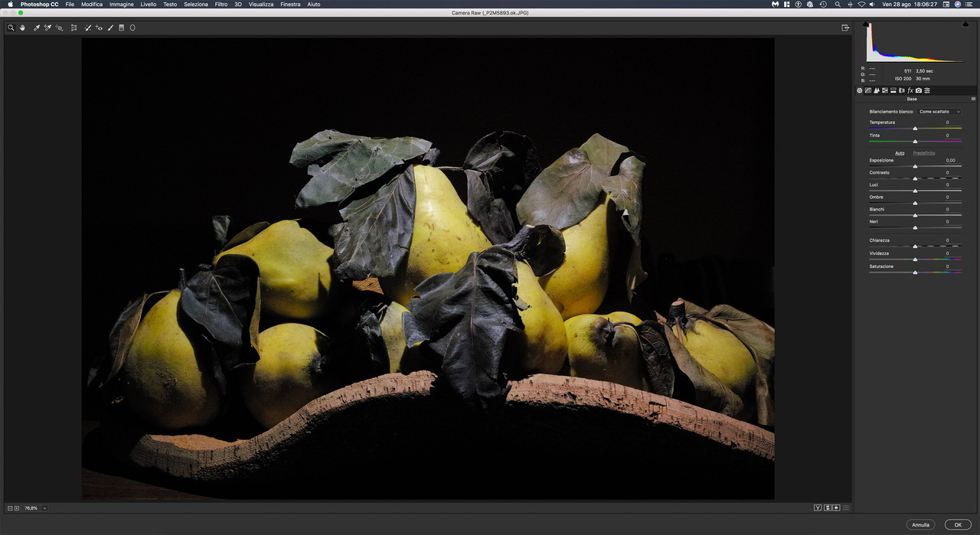980x535 pixels.
Task: Select the Radial Filter tool
Action: [132, 28]
